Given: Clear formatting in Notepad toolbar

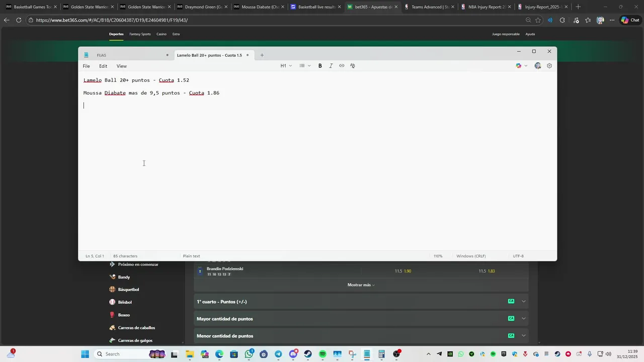Looking at the screenshot, I should pyautogui.click(x=352, y=66).
